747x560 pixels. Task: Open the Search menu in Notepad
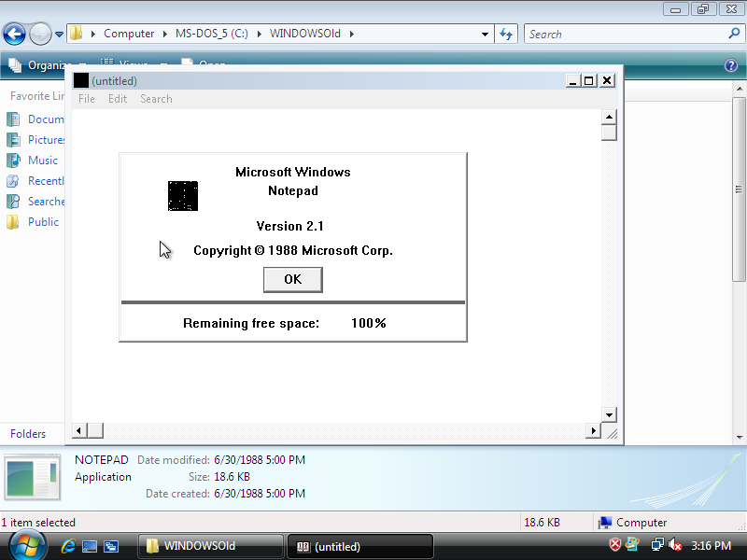(156, 99)
